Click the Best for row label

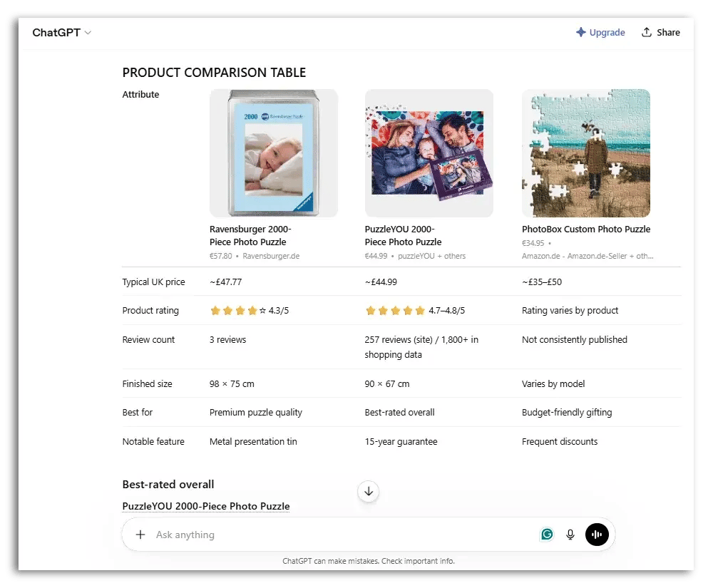coord(138,412)
